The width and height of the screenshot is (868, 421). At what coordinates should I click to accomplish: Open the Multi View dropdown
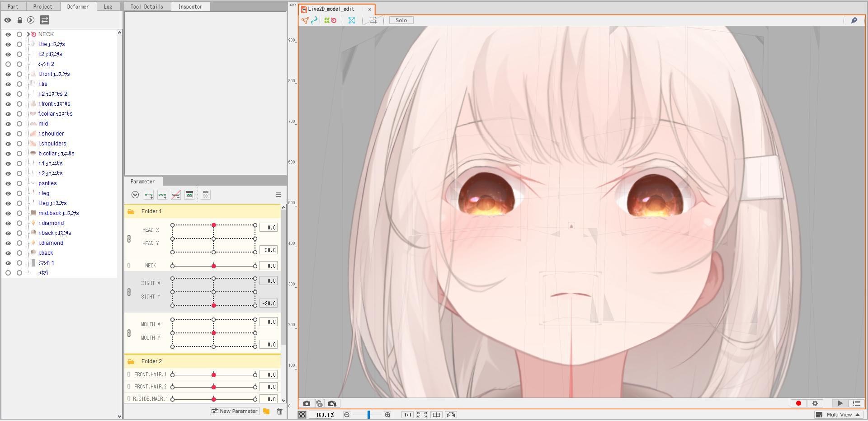(839, 415)
